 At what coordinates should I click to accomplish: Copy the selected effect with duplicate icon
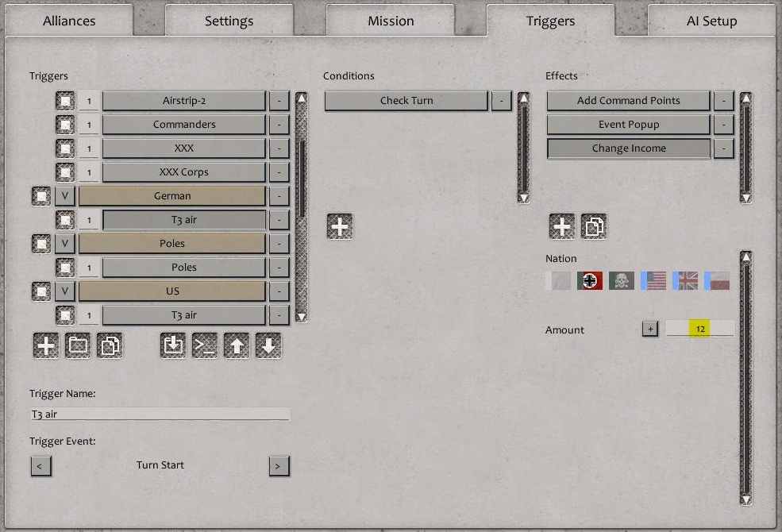tap(594, 226)
